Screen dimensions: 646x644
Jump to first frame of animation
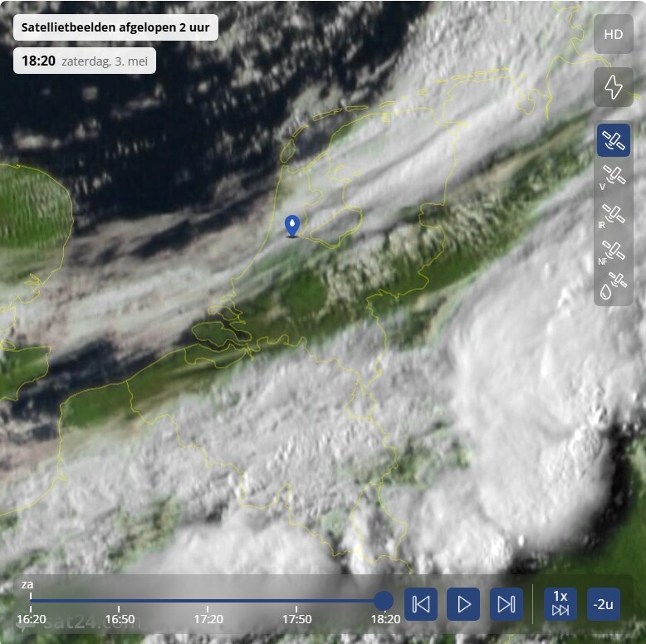tap(421, 604)
